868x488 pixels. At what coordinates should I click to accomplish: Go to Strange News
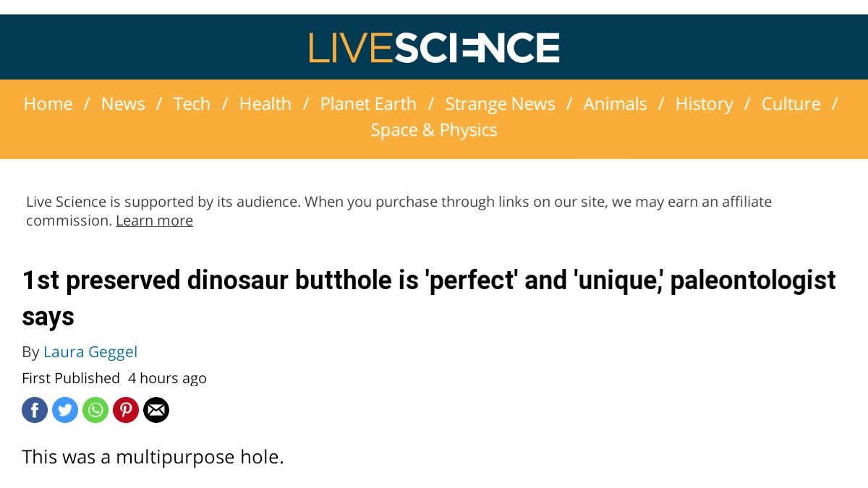click(x=500, y=103)
